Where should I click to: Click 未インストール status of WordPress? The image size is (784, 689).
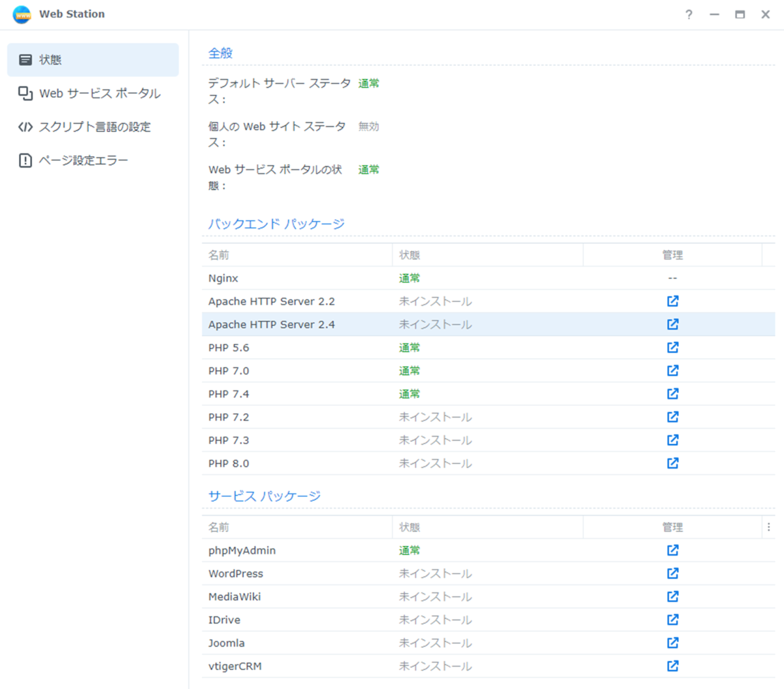tap(436, 573)
